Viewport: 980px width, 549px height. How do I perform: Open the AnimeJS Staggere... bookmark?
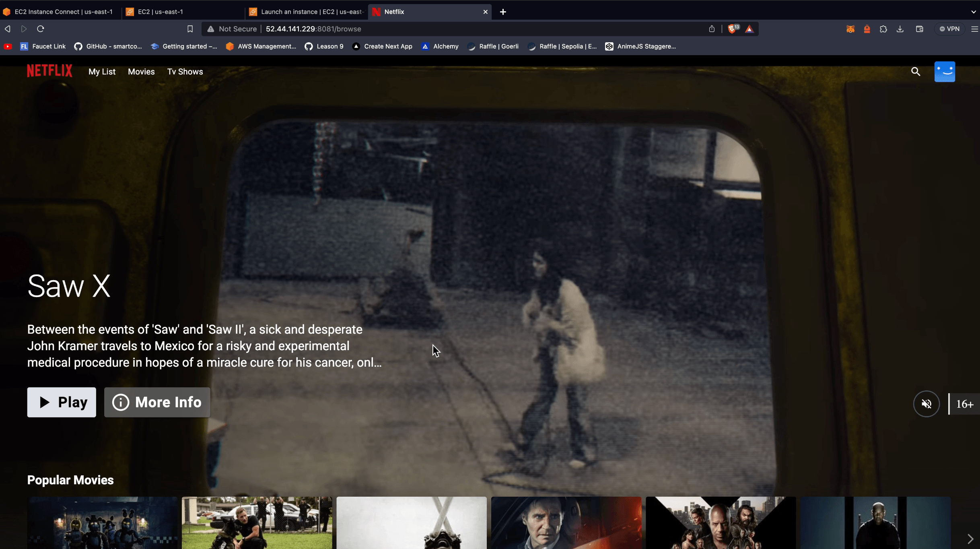pyautogui.click(x=640, y=46)
